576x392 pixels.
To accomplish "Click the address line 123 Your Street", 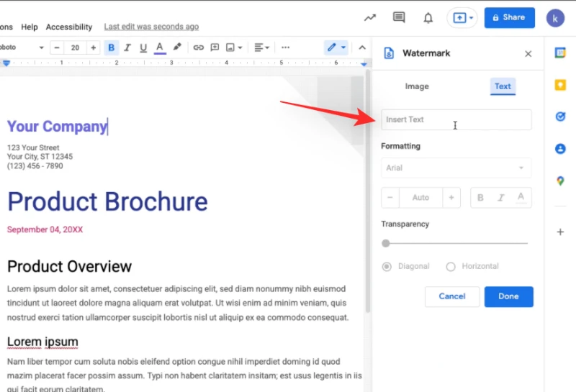I will click(33, 147).
